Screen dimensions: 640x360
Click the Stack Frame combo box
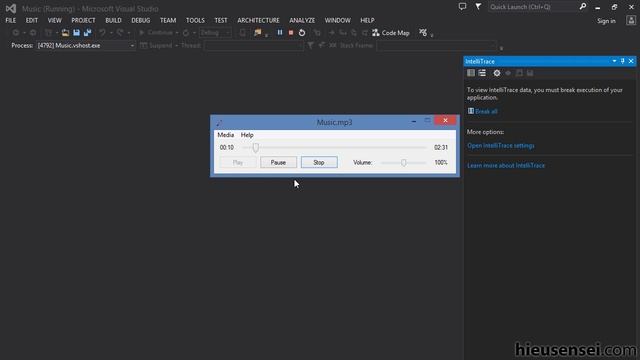pos(436,46)
